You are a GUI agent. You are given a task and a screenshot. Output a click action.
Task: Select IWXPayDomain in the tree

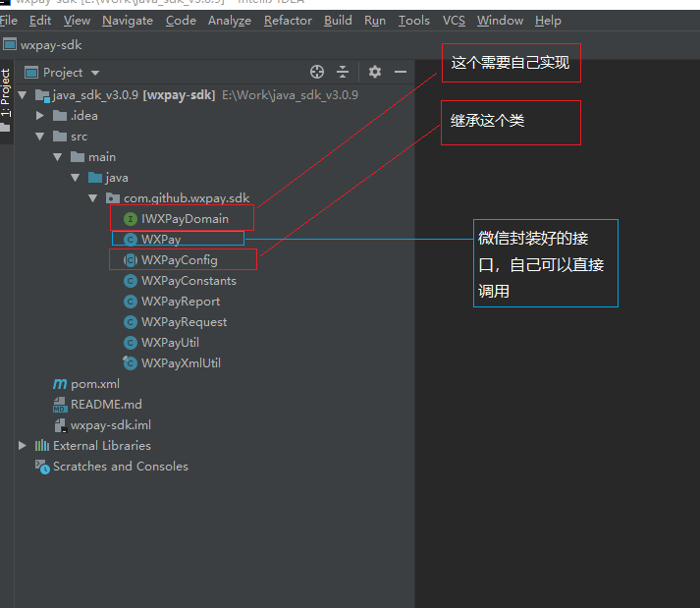coord(185,219)
